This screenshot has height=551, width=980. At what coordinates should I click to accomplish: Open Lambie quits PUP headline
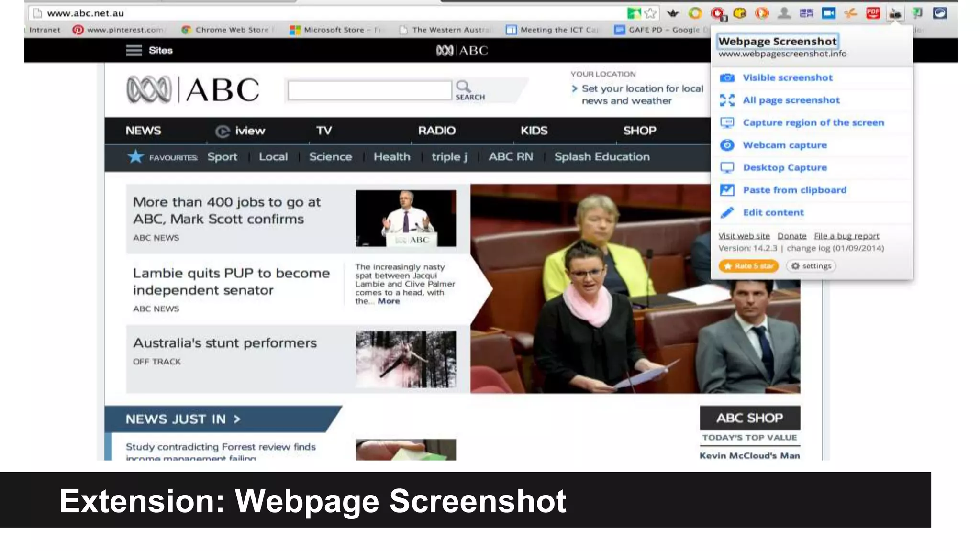(231, 282)
